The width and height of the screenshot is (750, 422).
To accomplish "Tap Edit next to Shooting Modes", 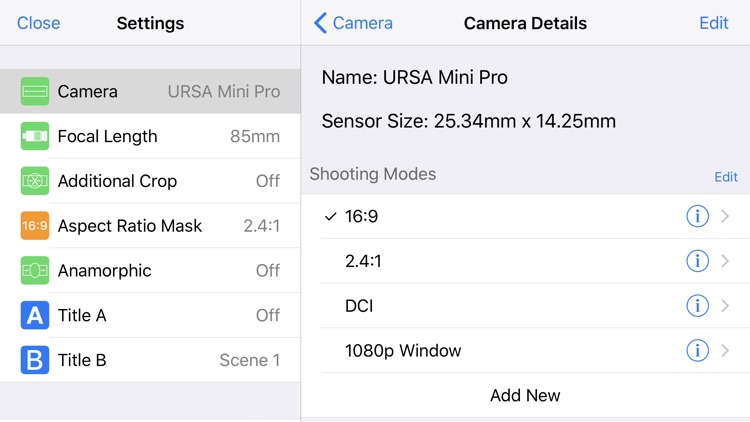I will tap(726, 177).
